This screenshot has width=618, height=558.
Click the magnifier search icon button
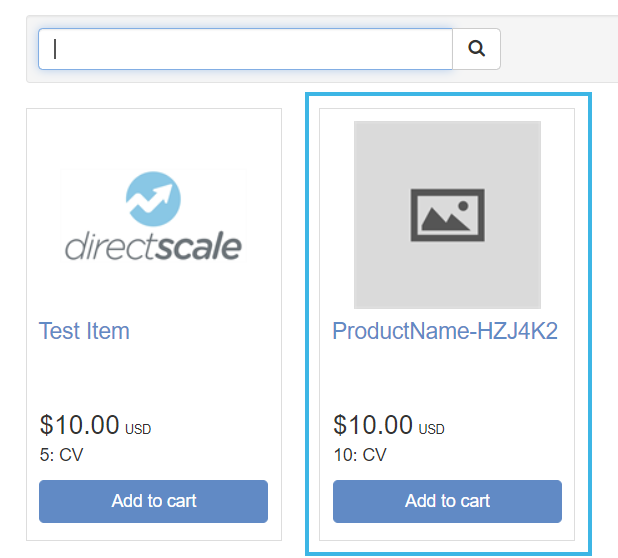coord(477,48)
